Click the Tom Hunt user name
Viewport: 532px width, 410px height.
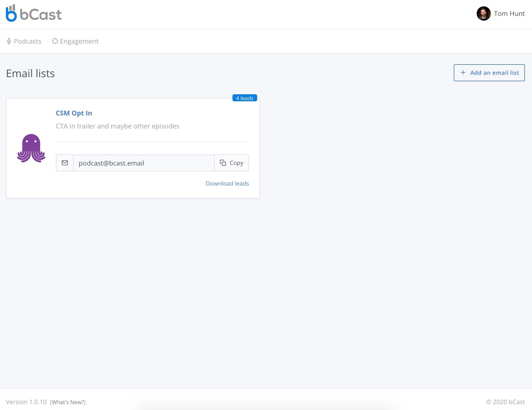509,14
